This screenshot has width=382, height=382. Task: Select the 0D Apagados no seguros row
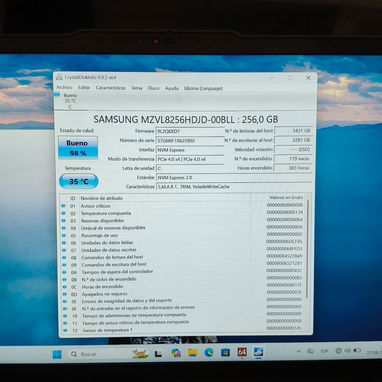tap(182, 294)
